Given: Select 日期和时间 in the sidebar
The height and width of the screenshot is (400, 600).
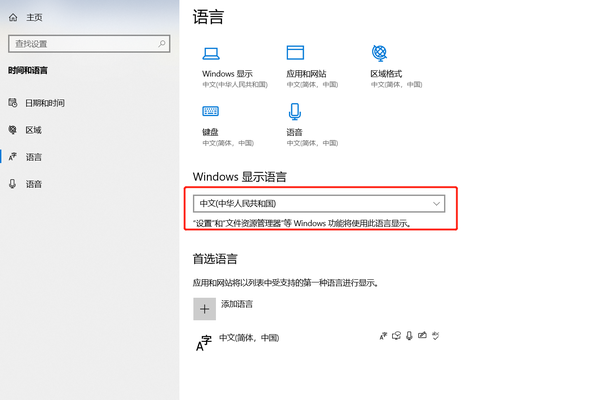Looking at the screenshot, I should (45, 103).
